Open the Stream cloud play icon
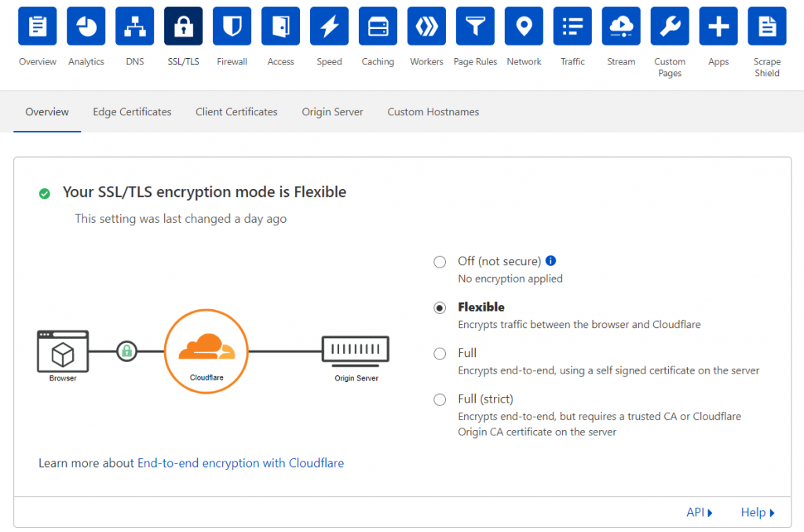 tap(621, 27)
